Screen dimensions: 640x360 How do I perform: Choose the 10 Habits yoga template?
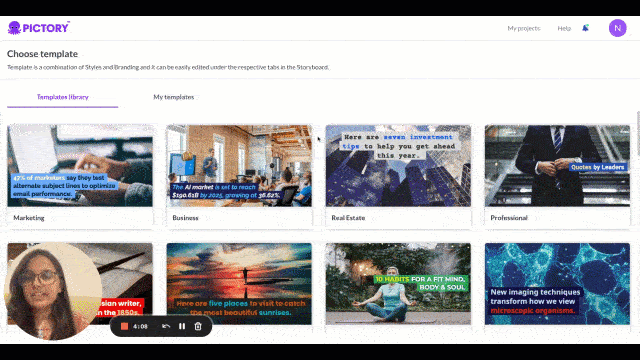pyautogui.click(x=398, y=284)
